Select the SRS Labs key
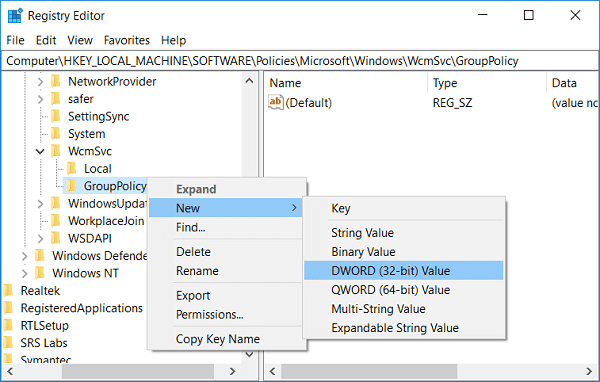Screen dimensions: 600x382 point(44,343)
